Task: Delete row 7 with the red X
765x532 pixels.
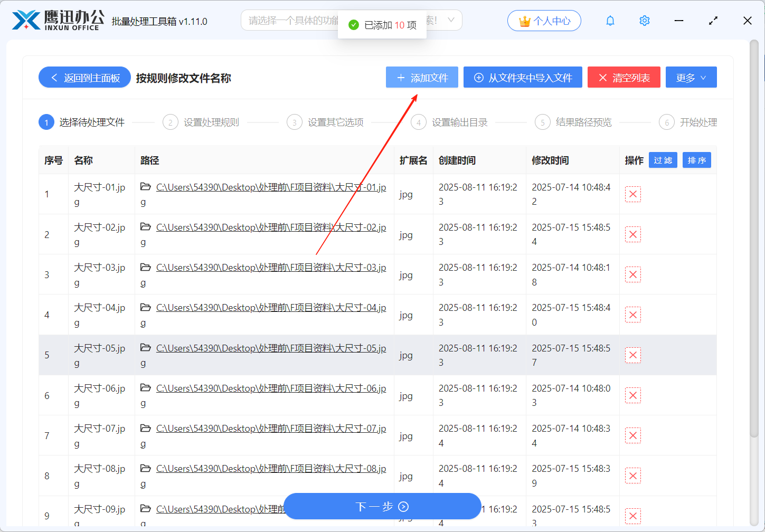Action: 633,435
